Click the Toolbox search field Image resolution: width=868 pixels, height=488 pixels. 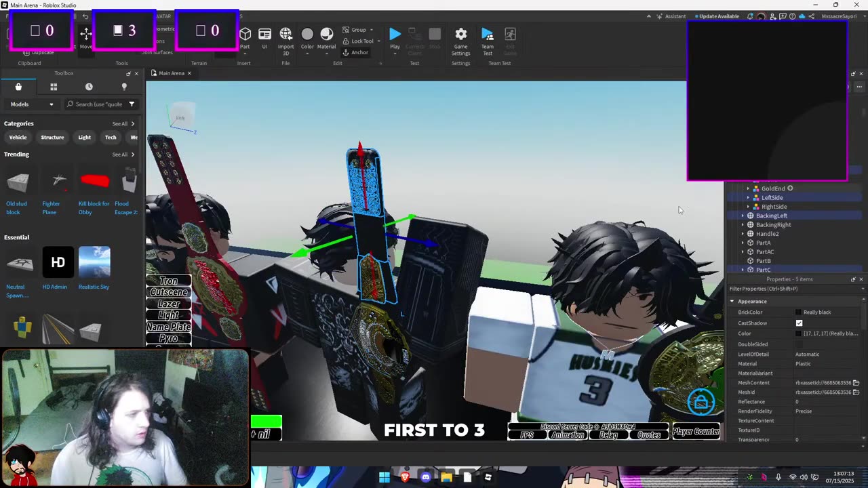click(x=99, y=104)
